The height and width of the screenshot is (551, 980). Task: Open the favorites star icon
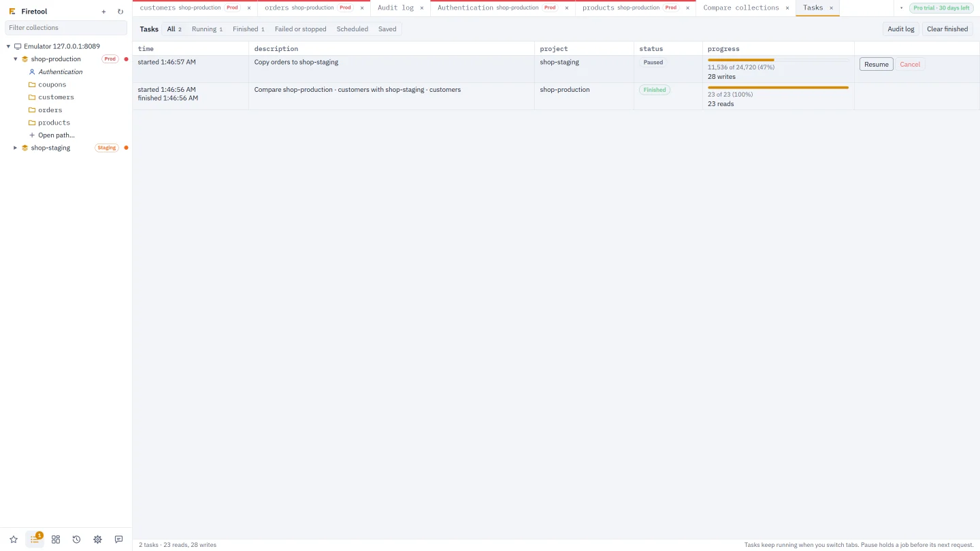[14, 539]
